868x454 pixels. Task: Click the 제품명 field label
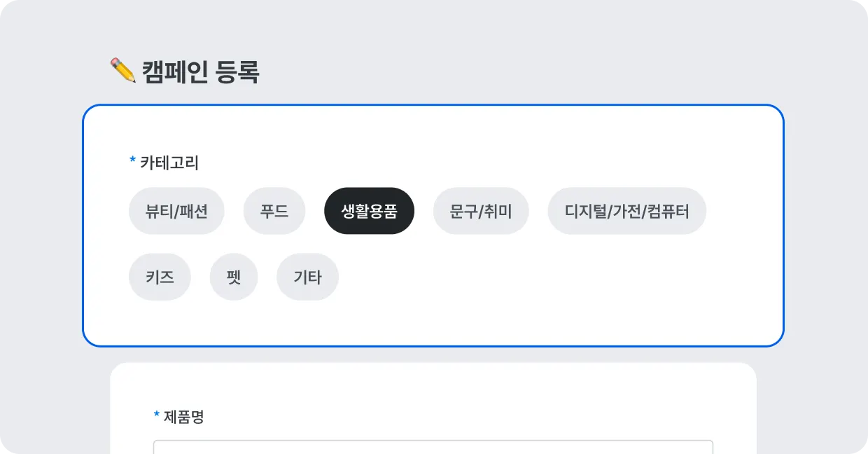click(x=184, y=417)
